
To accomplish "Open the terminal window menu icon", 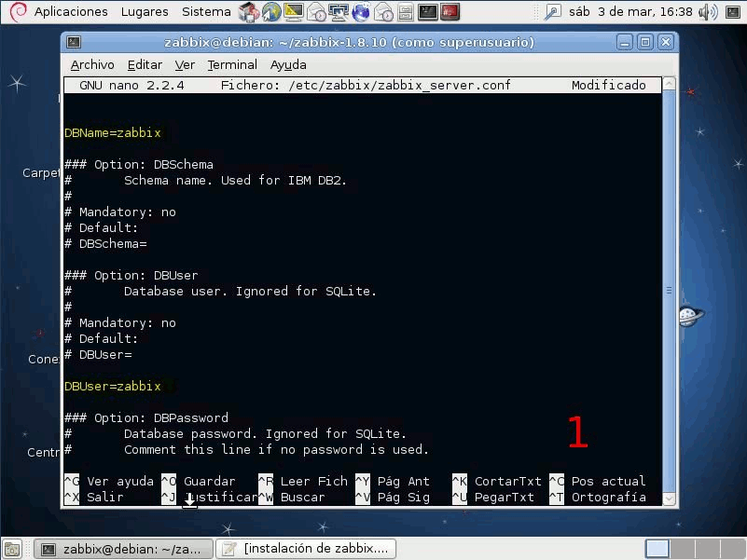I will click(75, 43).
